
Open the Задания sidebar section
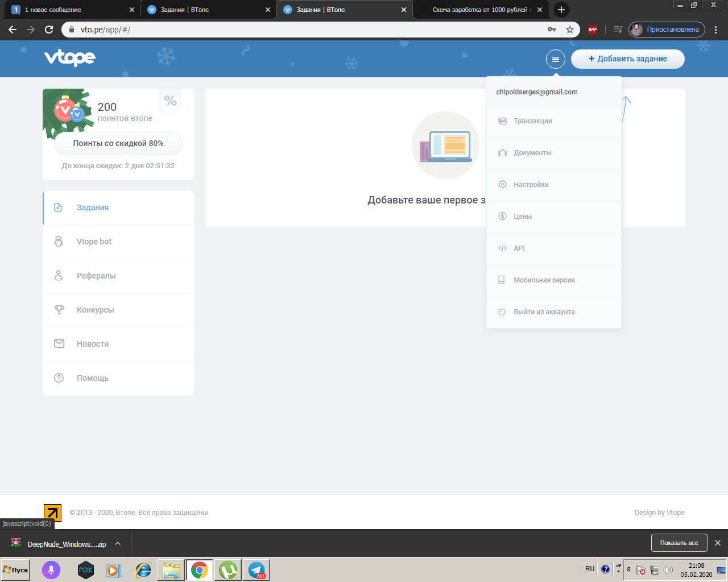[x=118, y=208]
